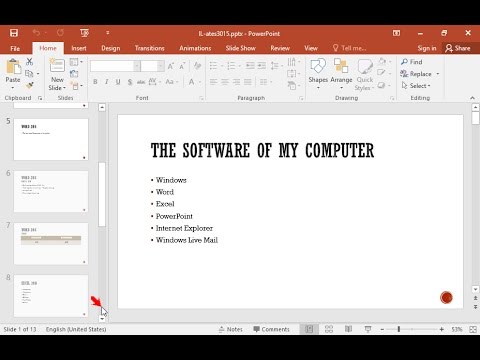Select the Format Painter brush icon
The image size is (480, 360).
(x=29, y=85)
